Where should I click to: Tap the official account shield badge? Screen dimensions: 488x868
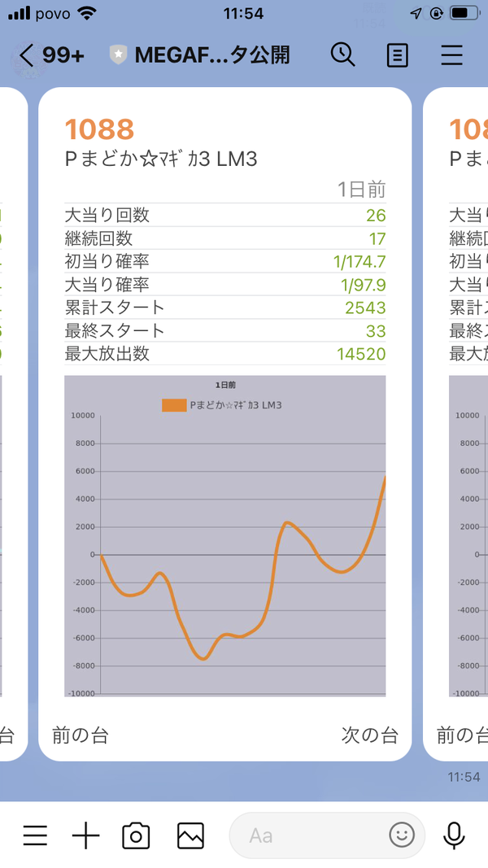118,55
